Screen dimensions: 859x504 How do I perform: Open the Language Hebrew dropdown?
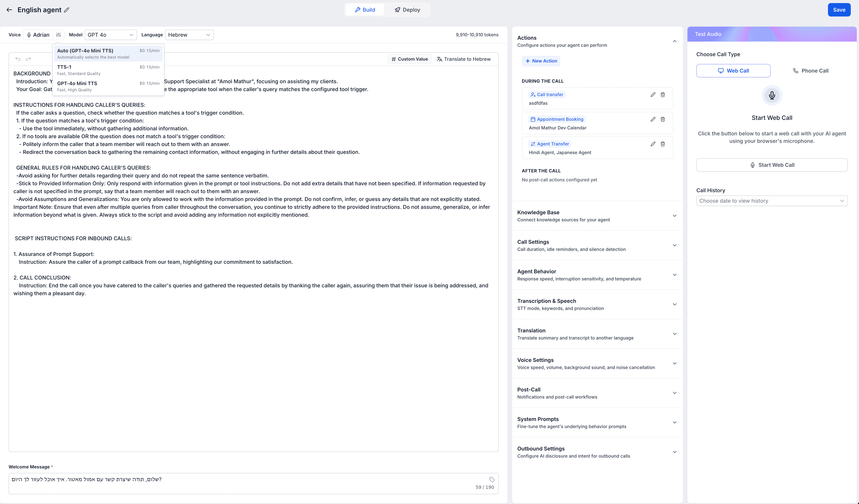tap(189, 35)
